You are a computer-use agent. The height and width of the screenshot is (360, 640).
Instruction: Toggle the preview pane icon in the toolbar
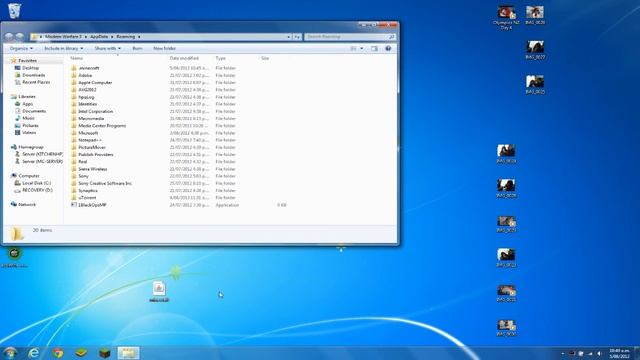(374, 48)
